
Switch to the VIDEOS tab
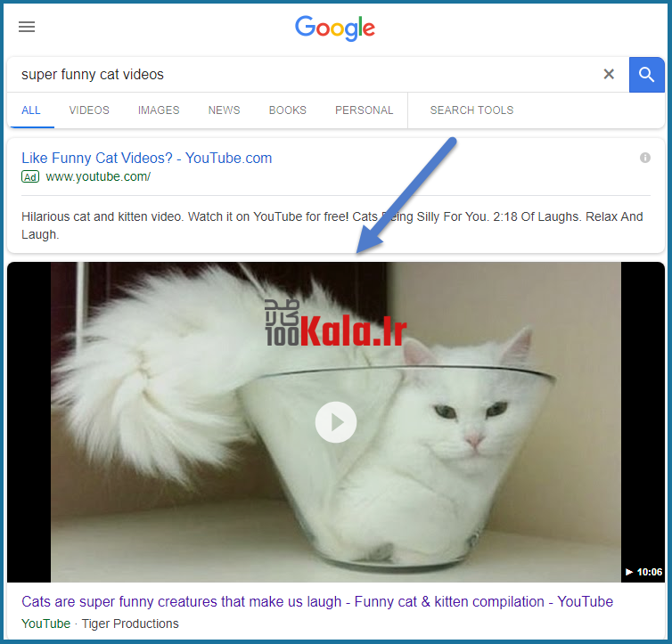[x=89, y=110]
